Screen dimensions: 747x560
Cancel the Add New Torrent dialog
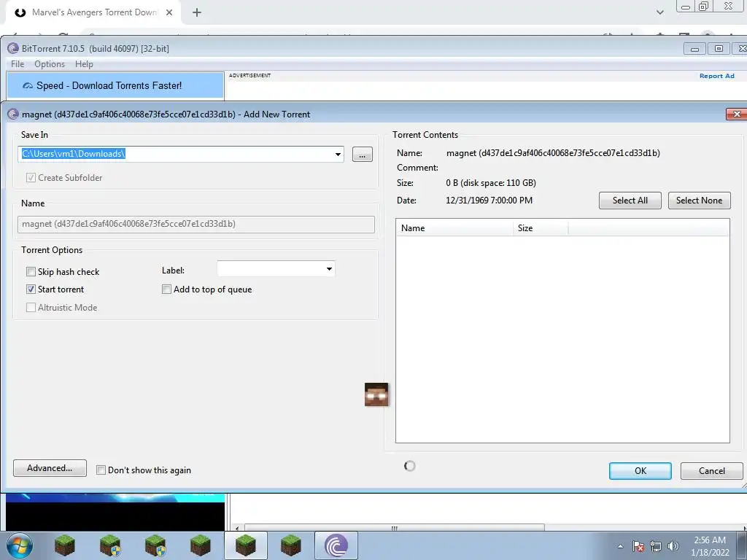coord(711,471)
